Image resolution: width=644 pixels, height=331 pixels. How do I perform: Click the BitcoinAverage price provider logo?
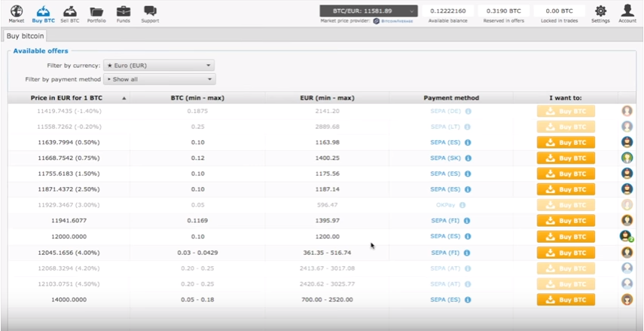pyautogui.click(x=393, y=21)
